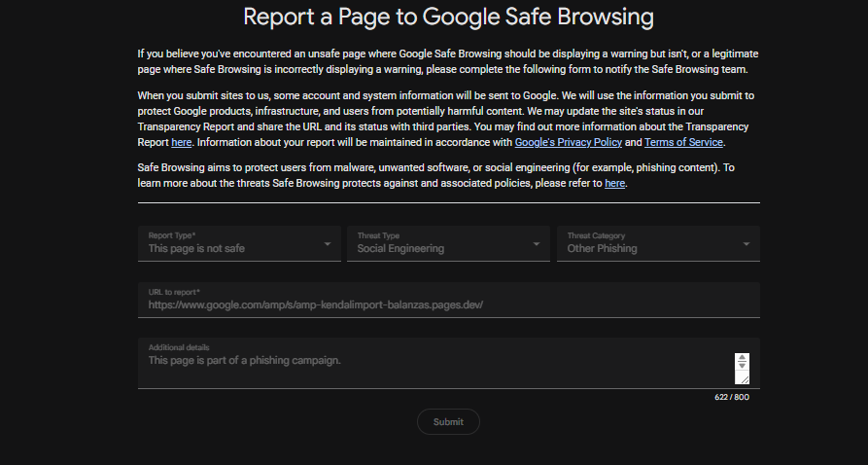
Task: Open the Threat Type dropdown
Action: 448,243
